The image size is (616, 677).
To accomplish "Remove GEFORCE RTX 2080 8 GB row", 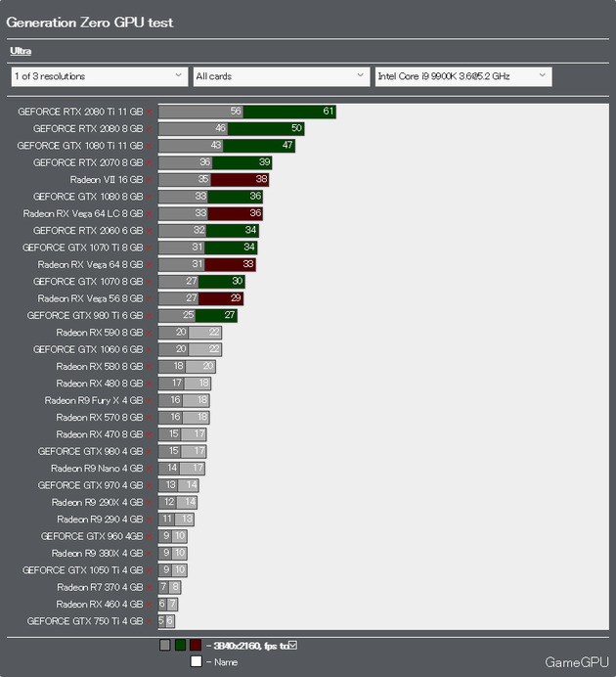I will (149, 129).
